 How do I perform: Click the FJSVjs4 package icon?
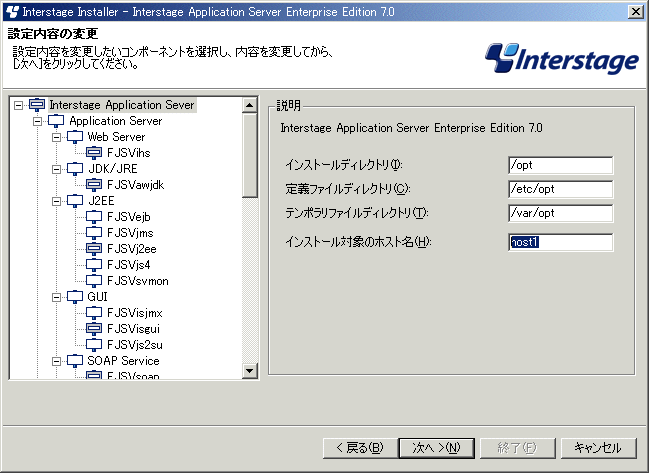[x=94, y=265]
